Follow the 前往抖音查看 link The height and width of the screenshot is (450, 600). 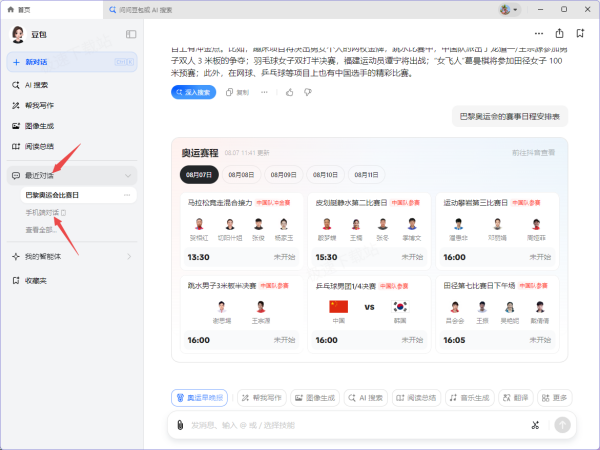click(533, 153)
